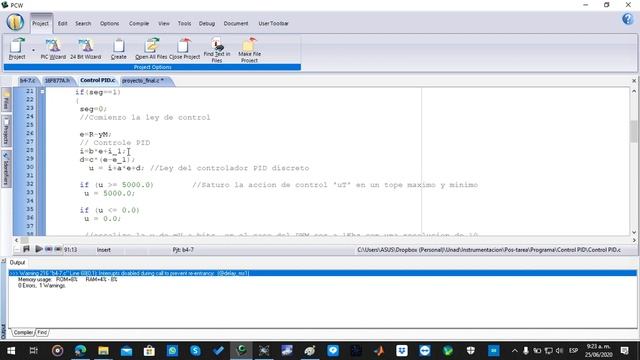Screen dimensions: 640x360
Task: Close the editor document with X
Action: 634,81
